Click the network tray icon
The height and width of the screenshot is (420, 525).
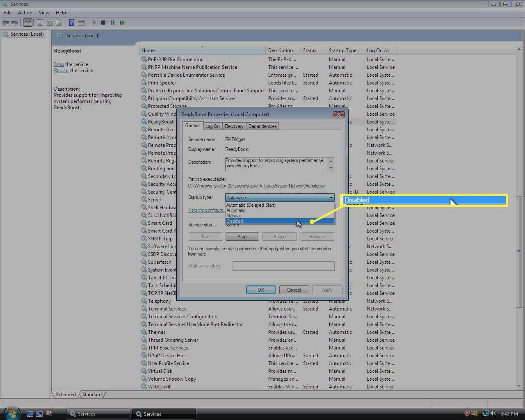click(486, 413)
